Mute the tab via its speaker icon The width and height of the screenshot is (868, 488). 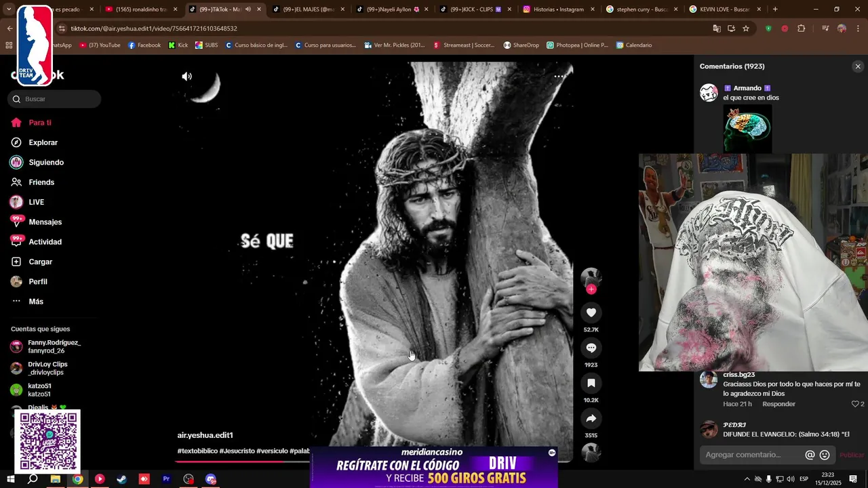click(248, 9)
